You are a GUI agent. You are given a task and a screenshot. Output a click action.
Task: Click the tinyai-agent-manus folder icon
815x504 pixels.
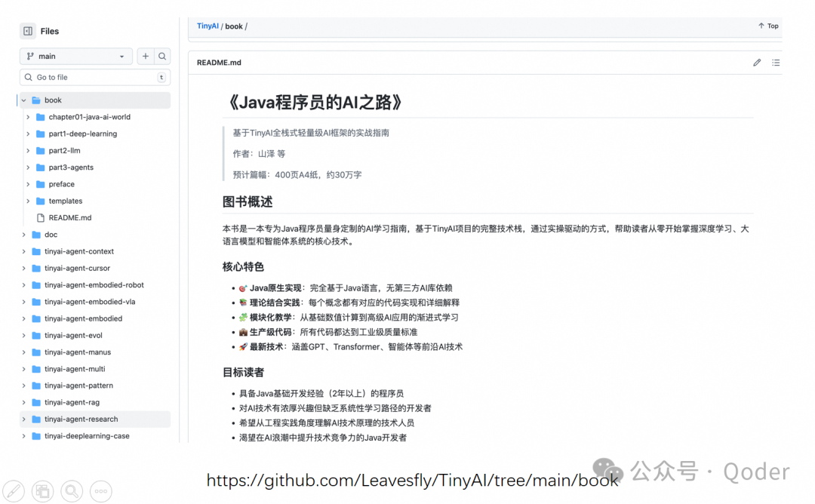[x=36, y=352]
